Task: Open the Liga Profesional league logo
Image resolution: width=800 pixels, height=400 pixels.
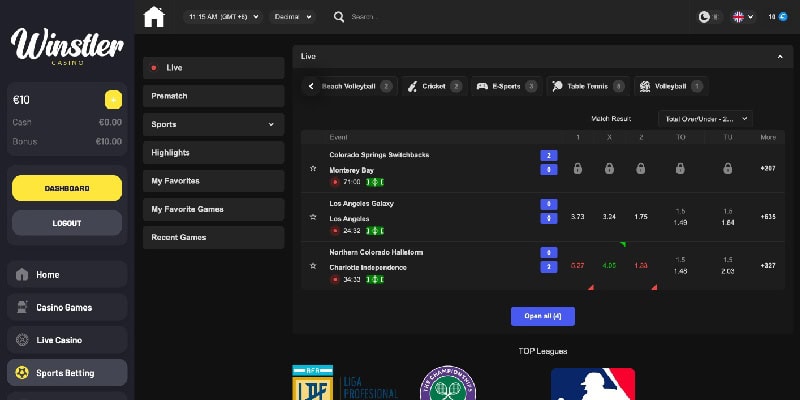Action: click(345, 383)
